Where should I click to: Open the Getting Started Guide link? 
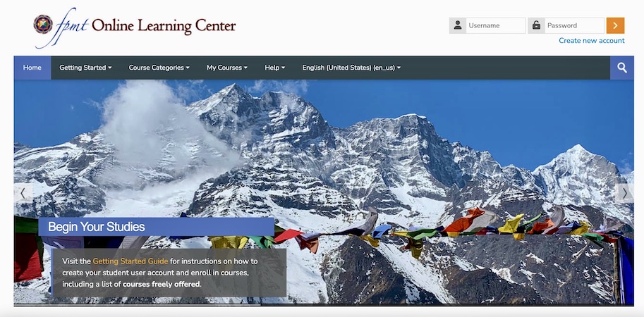click(130, 261)
